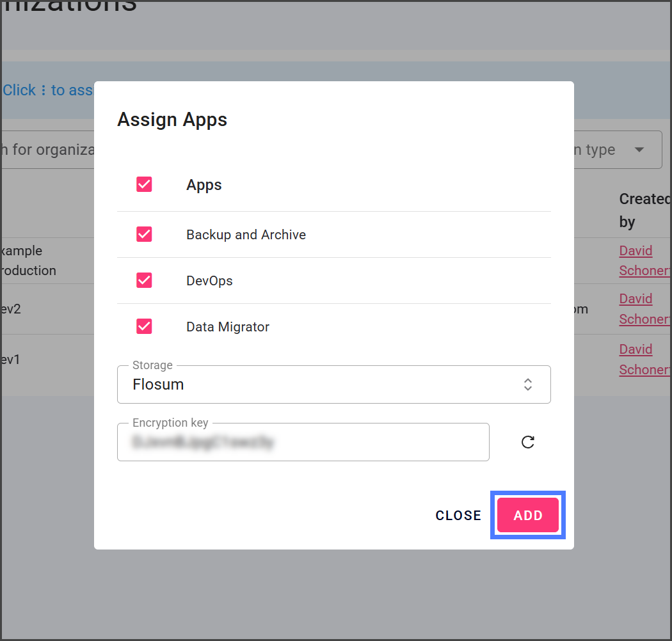Click the up-down arrows in Storage field
Viewport: 672px width, 641px height.
(x=527, y=384)
